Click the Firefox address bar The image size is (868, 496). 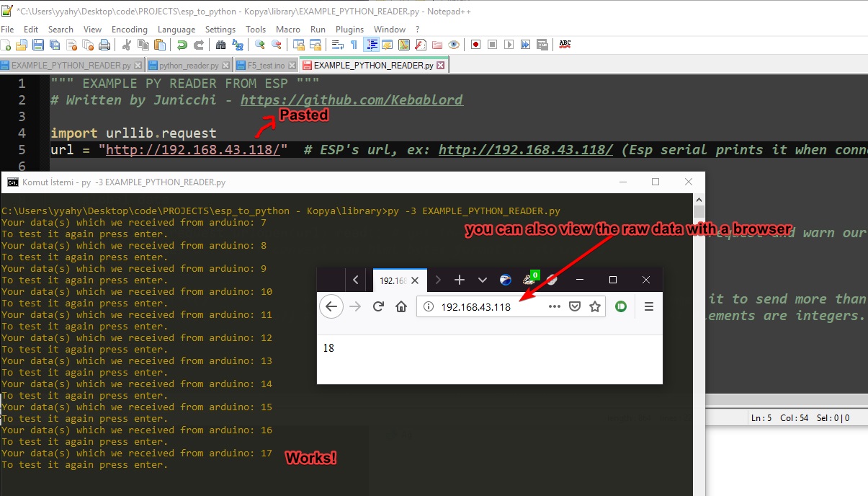(475, 305)
